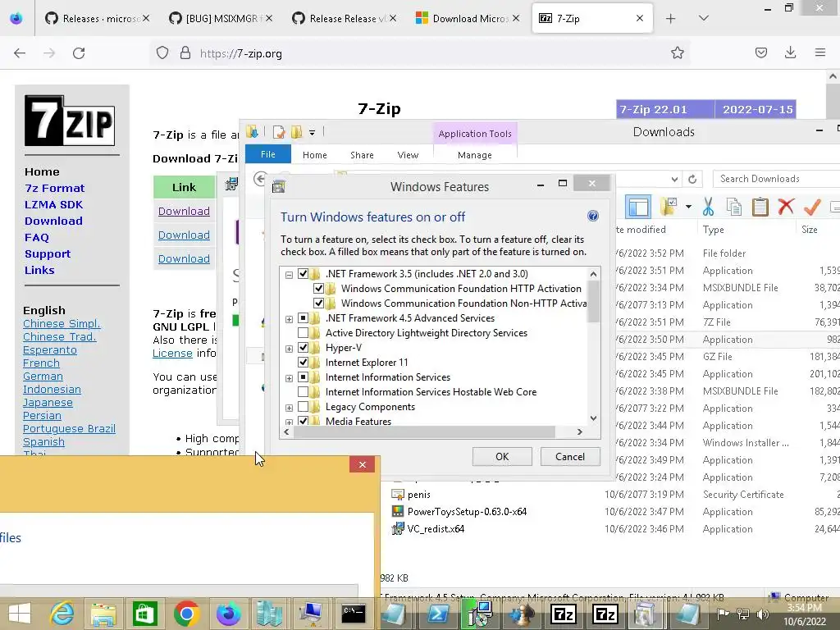
Task: Enable Active Directory Lightweight Directory Services
Action: tap(303, 333)
